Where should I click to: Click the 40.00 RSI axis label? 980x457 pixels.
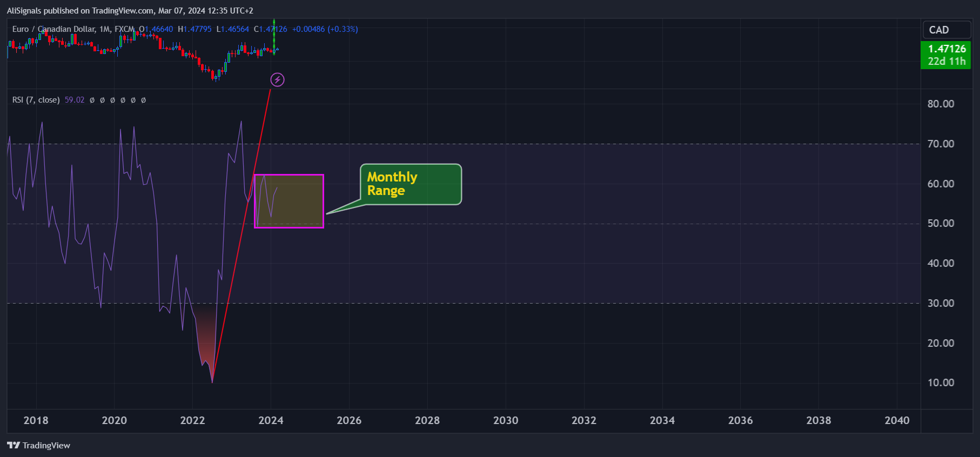[941, 263]
